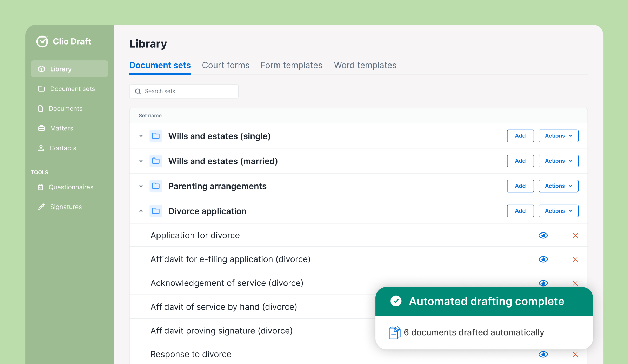628x364 pixels.
Task: Click the green checkmark in drafting complete banner
Action: [396, 301]
